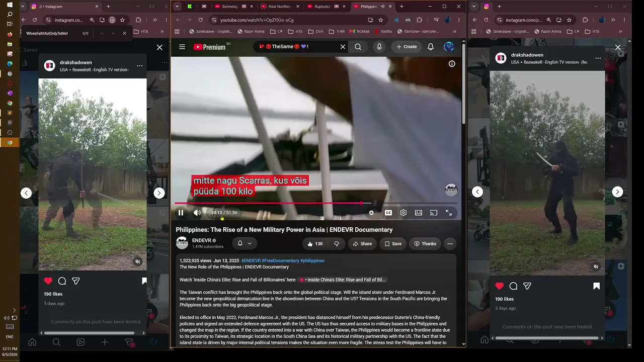
Task: Share the post in the left Instagram window
Action: point(75,281)
